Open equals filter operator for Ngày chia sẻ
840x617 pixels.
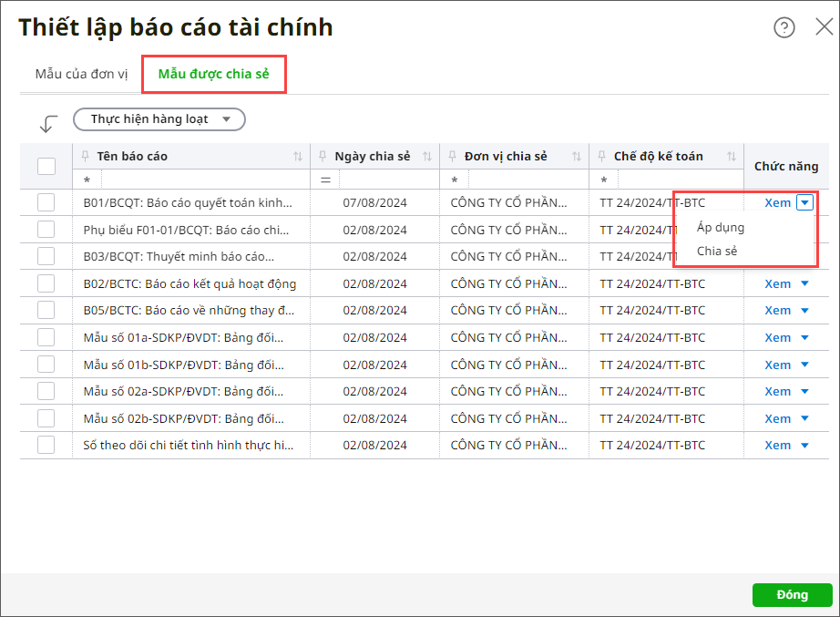click(325, 180)
